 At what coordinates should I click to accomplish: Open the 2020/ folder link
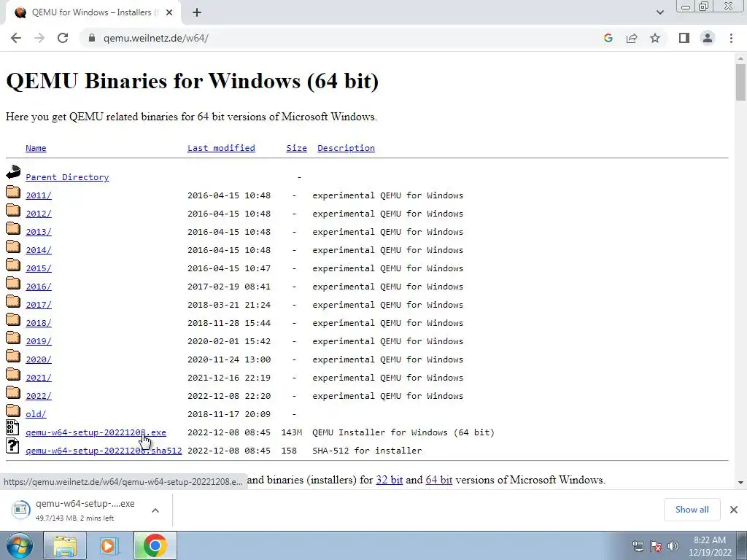[x=39, y=359]
